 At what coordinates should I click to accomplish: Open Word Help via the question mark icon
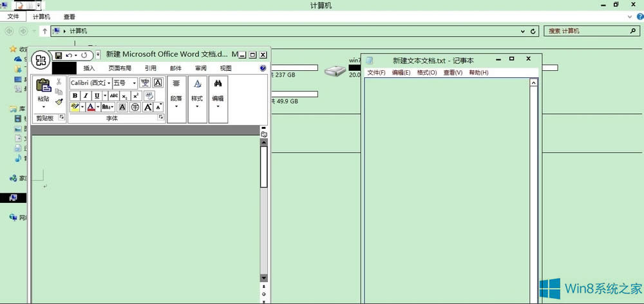tap(263, 68)
